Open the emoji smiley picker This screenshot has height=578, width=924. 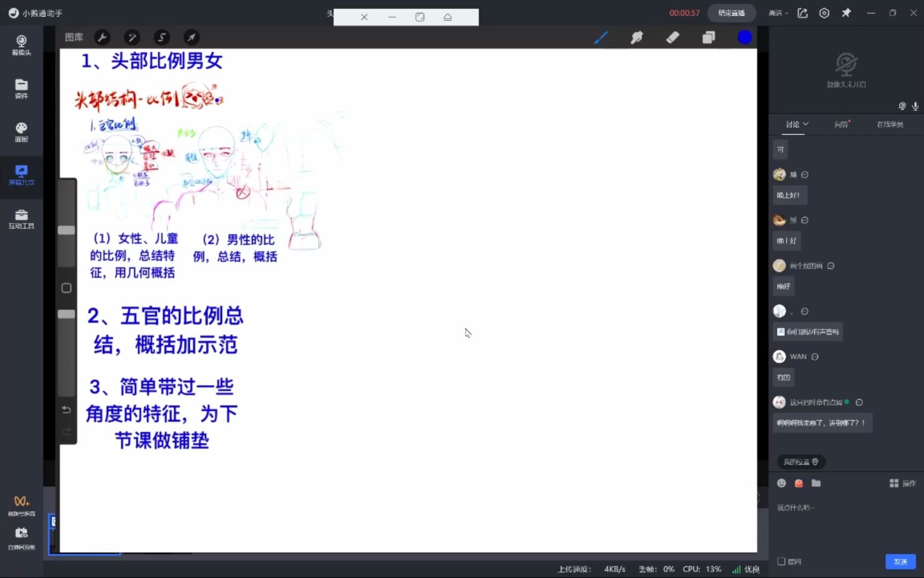click(x=782, y=483)
